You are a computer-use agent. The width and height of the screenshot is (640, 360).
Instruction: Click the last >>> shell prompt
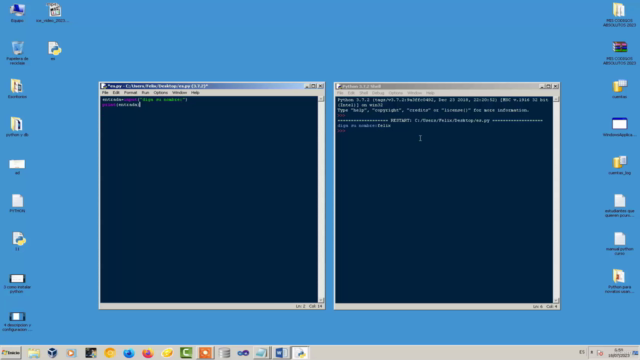341,131
